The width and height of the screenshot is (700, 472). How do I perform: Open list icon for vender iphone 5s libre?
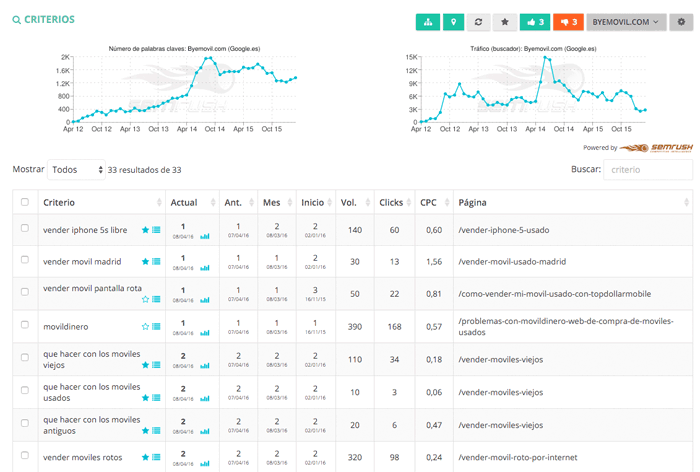pos(156,230)
